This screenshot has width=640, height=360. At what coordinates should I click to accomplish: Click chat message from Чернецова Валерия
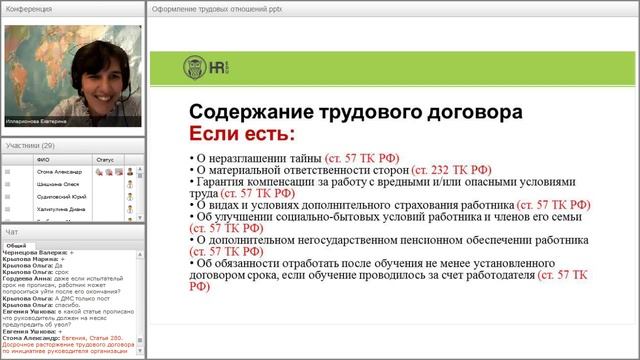pos(38,253)
